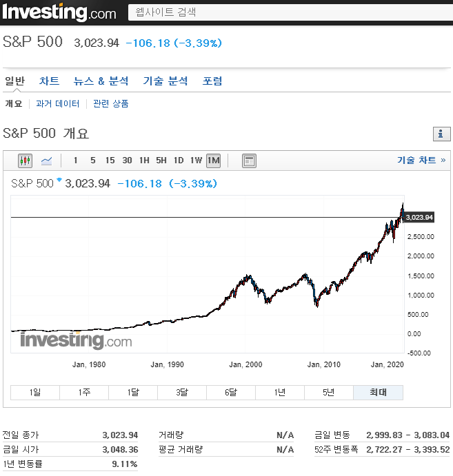Set chart interval to 1 minute
Image resolution: width=453 pixels, height=476 pixels.
coord(75,161)
